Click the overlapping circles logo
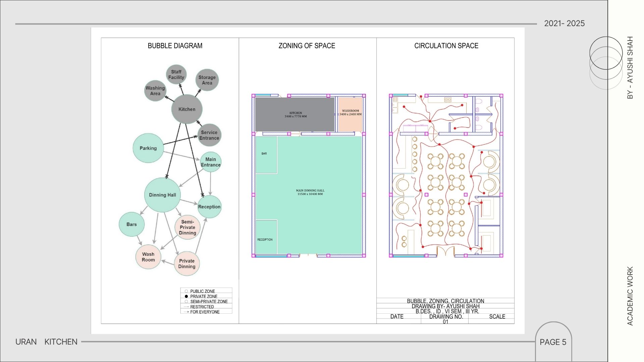644x362 pixels. tap(606, 63)
